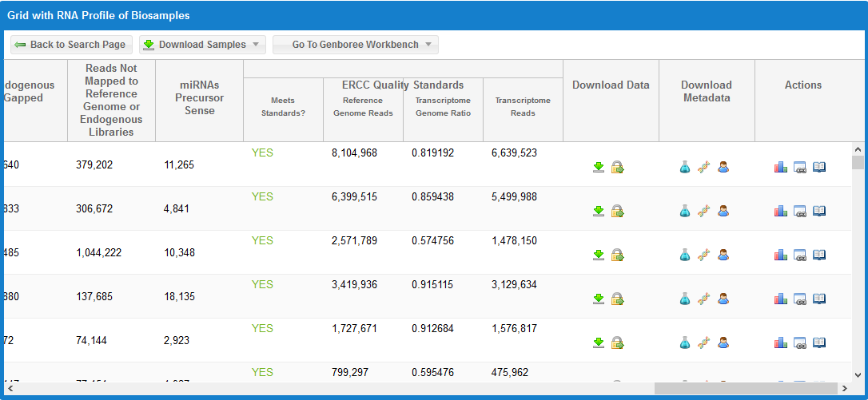Click open book icon in the 2,571,789 reads row
This screenshot has height=400, width=868.
click(819, 255)
